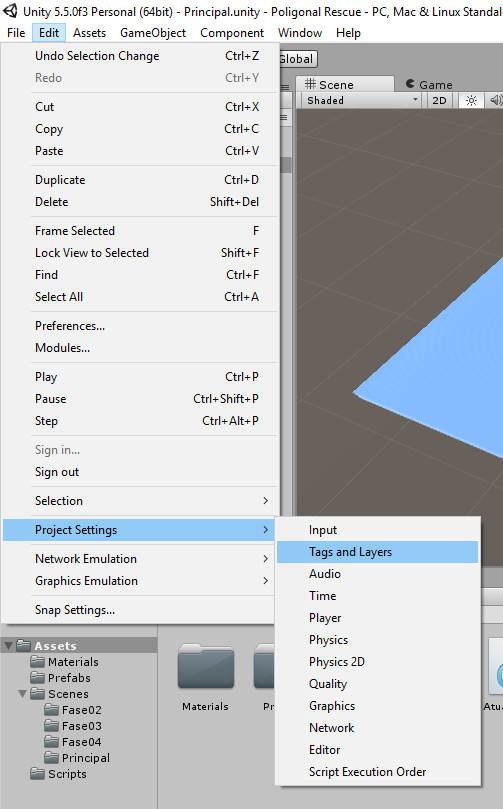Screen dimensions: 503x809
Task: Toggle scene lighting sun icon
Action: (471, 101)
